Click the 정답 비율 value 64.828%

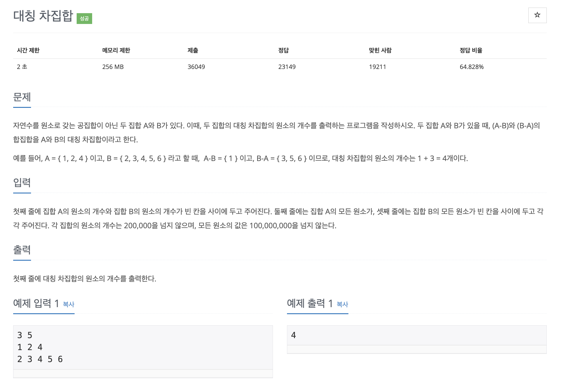471,67
